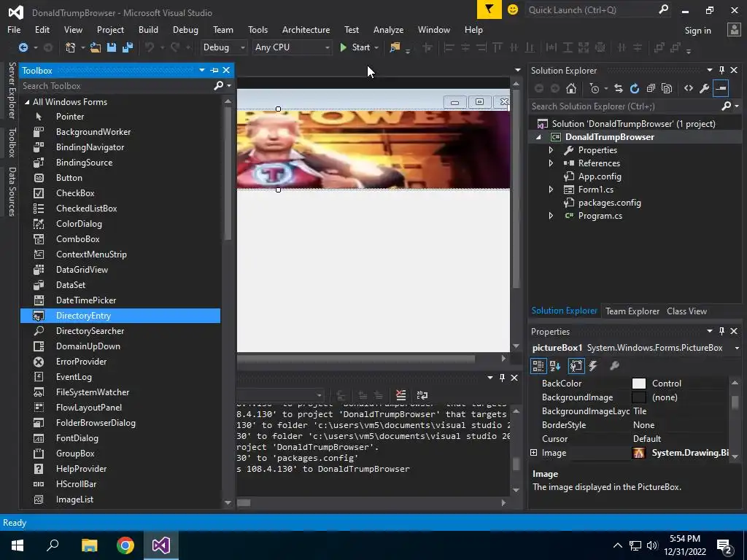Viewport: 747px width, 560px height.
Task: Click the Find in Files toolbar icon
Action: (x=395, y=47)
